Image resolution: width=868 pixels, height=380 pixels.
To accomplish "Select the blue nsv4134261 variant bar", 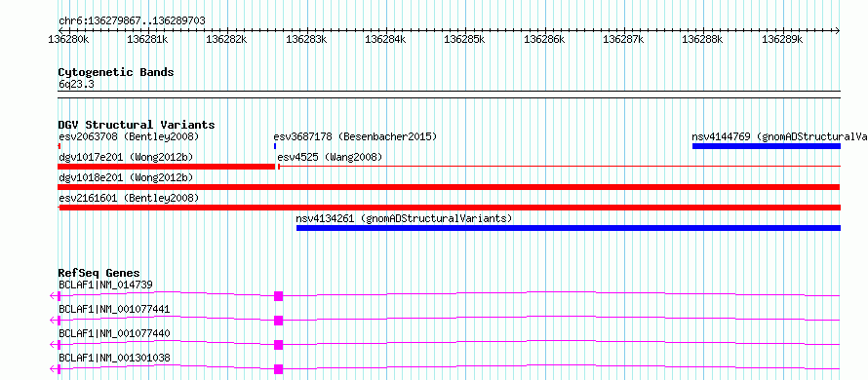I will pos(569,228).
